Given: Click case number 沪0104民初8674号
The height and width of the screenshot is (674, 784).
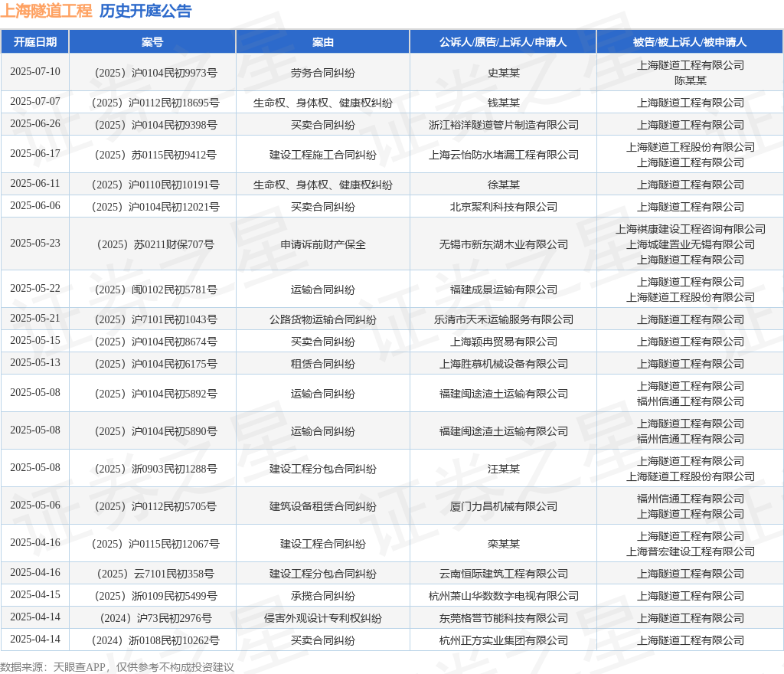Looking at the screenshot, I should tap(156, 342).
